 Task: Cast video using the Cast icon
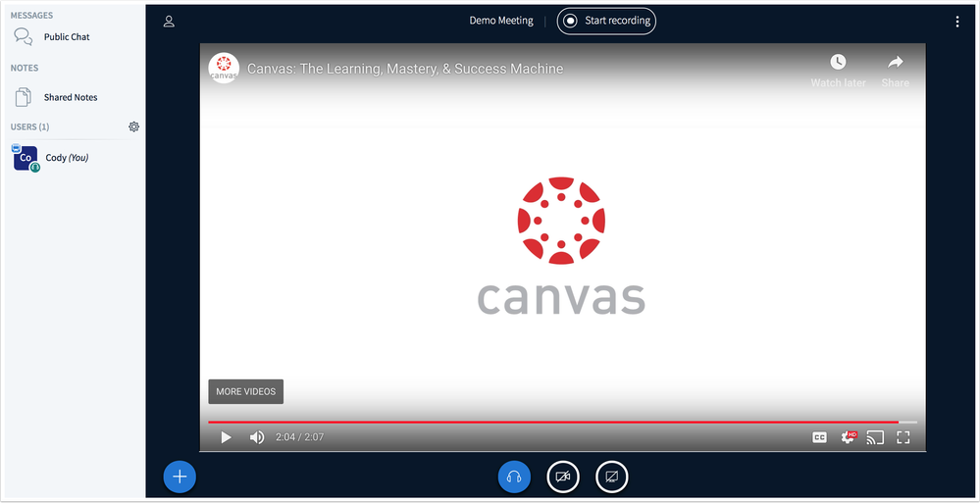coord(875,437)
